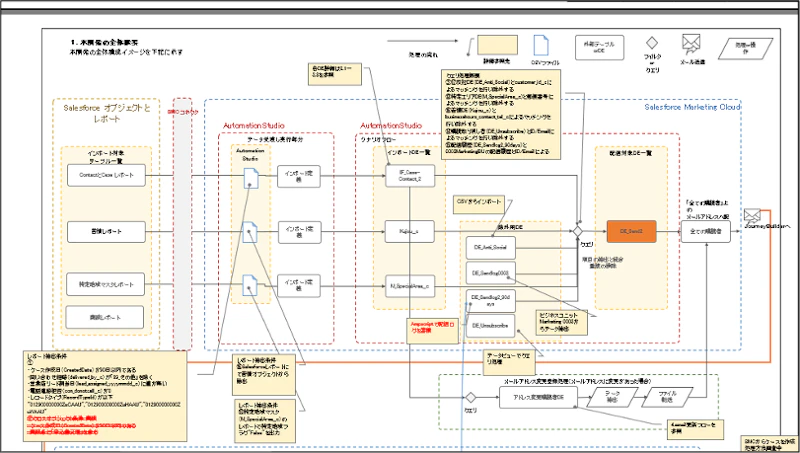Screen dimensions: 800x453
Task: Select the rounded table/DE box in the legend
Action: tap(599, 47)
